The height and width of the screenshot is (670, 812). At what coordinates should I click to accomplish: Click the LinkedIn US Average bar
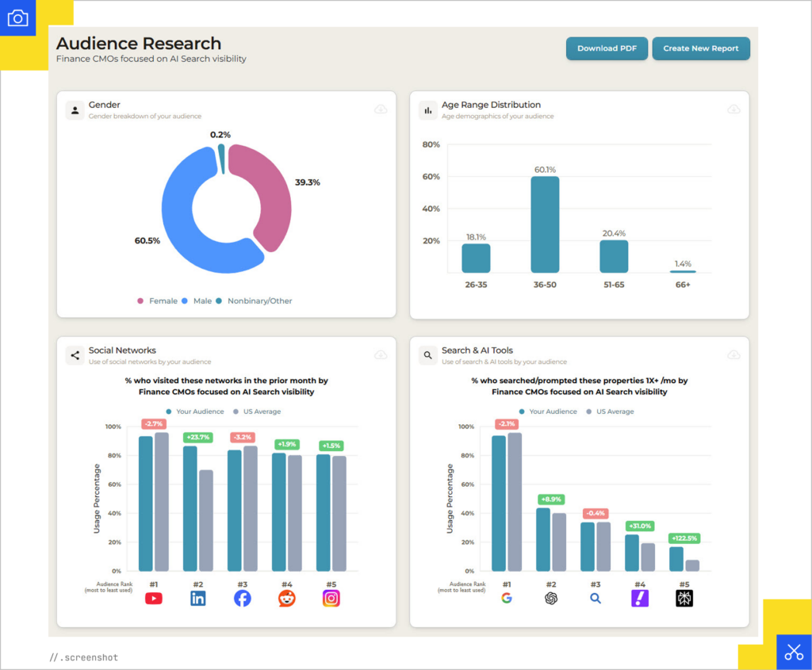tap(206, 520)
